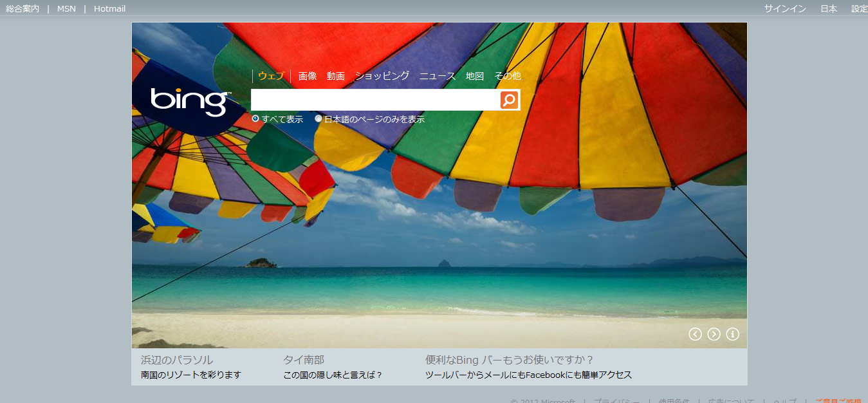868x403 pixels.
Task: Switch to the 動画 search tab
Action: [336, 76]
